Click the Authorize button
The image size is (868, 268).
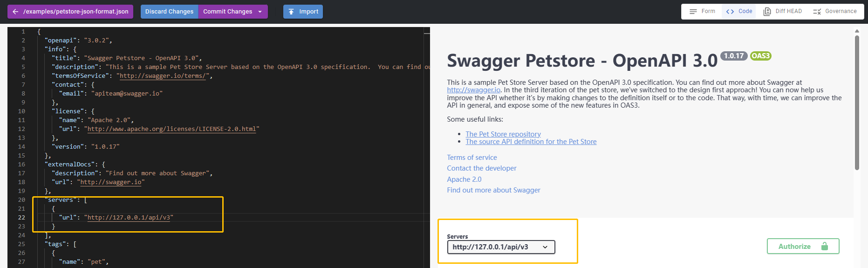pyautogui.click(x=803, y=246)
